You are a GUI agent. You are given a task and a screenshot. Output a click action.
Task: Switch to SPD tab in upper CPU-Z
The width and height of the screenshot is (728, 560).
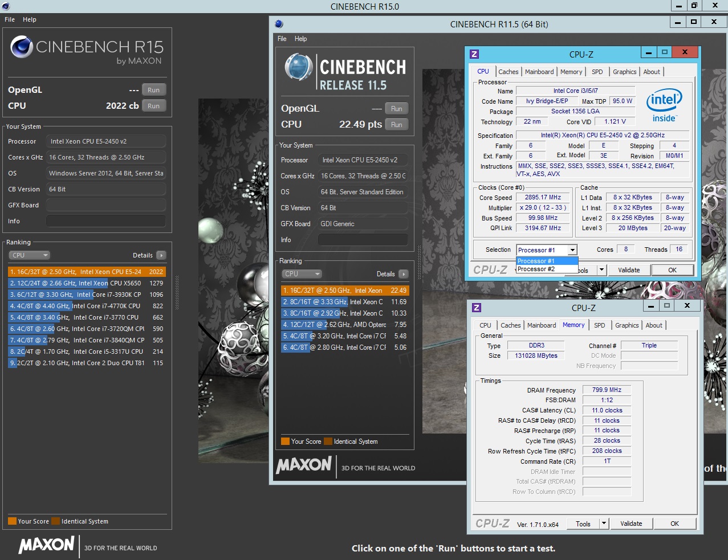(597, 72)
